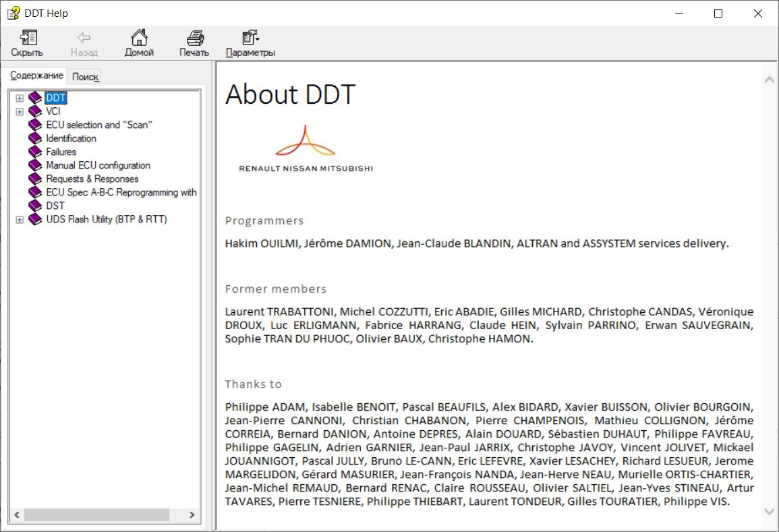Click the contents tree scroll-right arrow
The width and height of the screenshot is (779, 532).
192,514
